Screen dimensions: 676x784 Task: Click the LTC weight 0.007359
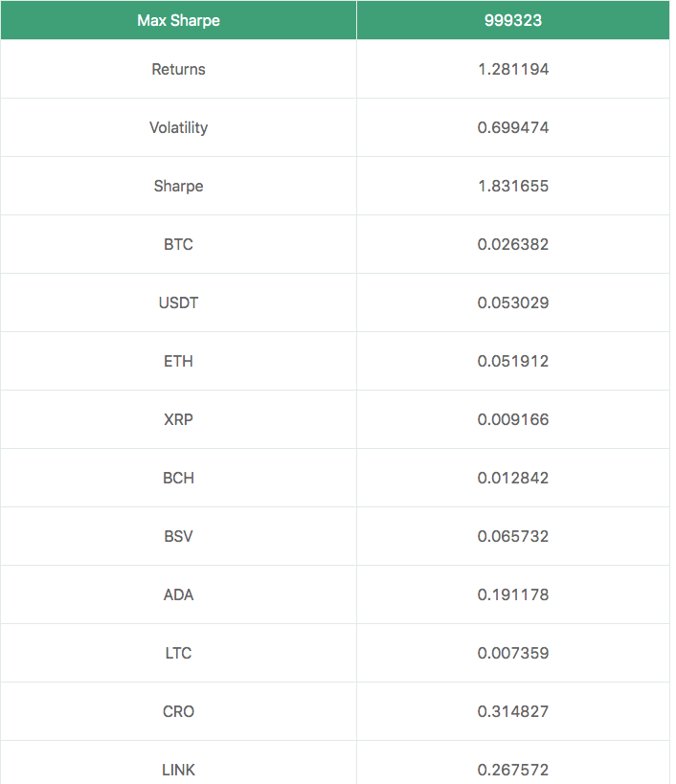(x=513, y=653)
